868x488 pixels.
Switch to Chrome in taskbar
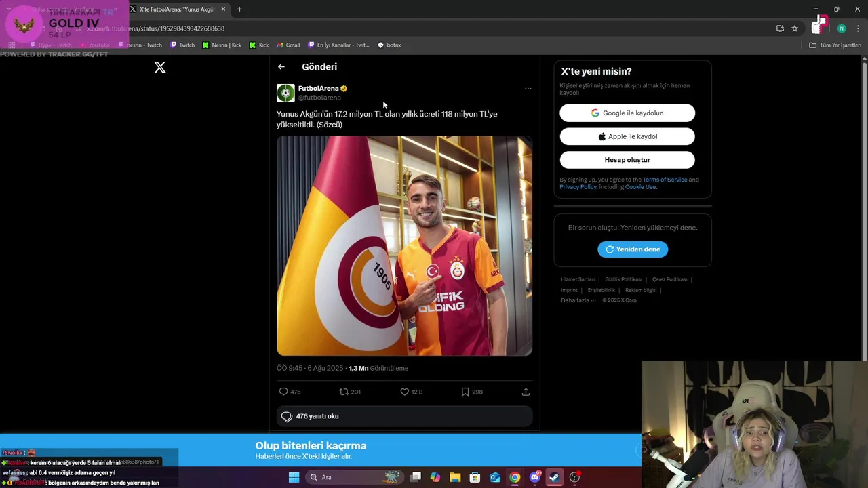point(515,477)
